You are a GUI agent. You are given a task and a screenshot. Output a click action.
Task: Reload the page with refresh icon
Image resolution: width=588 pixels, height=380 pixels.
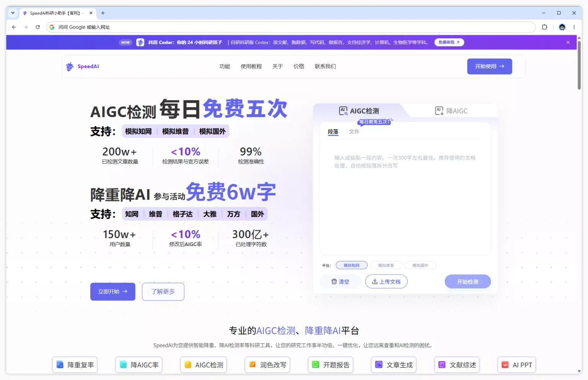pyautogui.click(x=38, y=27)
